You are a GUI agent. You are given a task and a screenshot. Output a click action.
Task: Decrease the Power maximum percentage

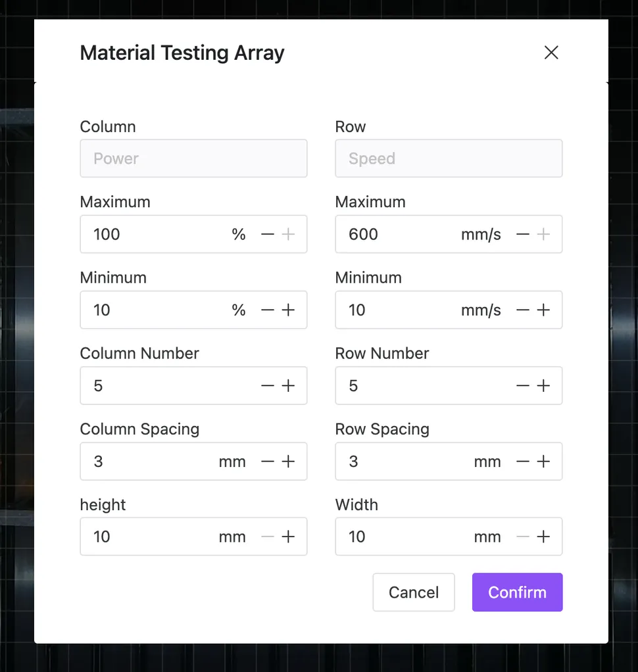[268, 235]
